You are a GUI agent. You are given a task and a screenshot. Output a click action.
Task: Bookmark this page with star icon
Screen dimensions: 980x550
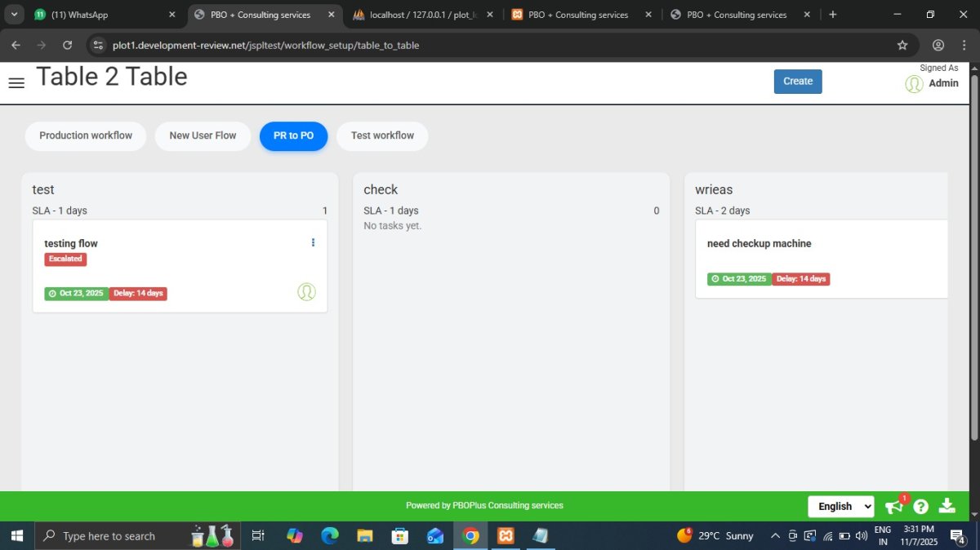[902, 45]
